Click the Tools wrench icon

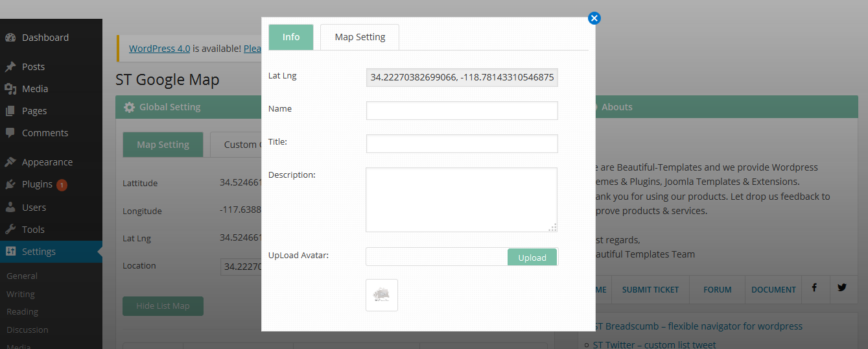tap(10, 230)
